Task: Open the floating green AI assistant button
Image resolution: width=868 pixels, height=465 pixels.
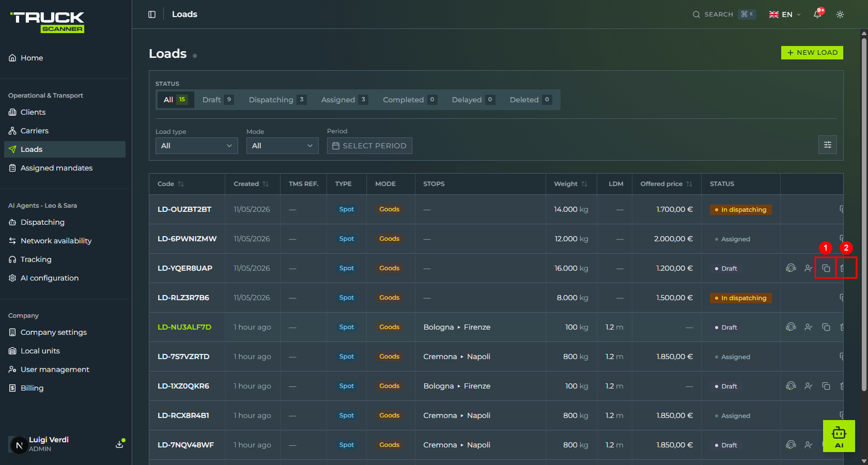Action: click(839, 436)
